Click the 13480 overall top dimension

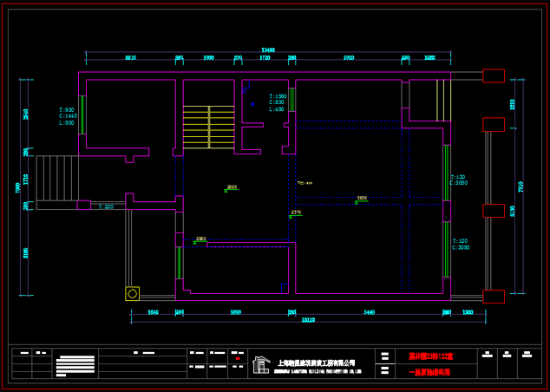pyautogui.click(x=268, y=50)
